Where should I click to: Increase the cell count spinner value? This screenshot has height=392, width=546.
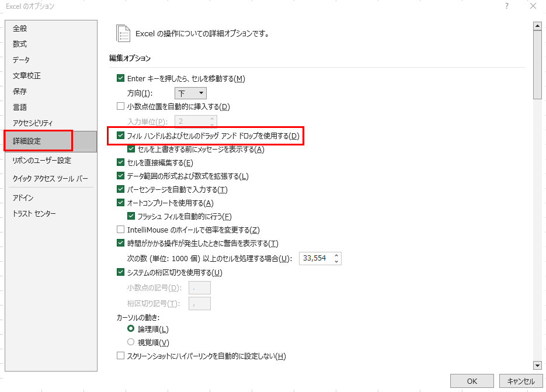click(x=336, y=255)
